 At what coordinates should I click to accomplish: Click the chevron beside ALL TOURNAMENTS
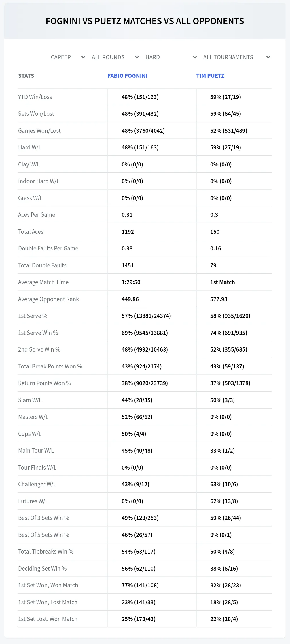click(x=268, y=57)
